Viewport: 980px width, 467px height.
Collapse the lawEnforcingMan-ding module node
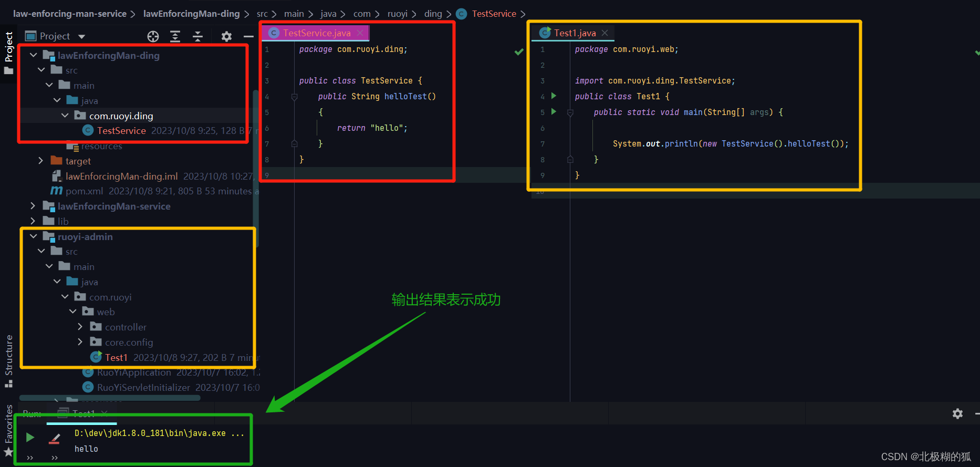click(34, 55)
